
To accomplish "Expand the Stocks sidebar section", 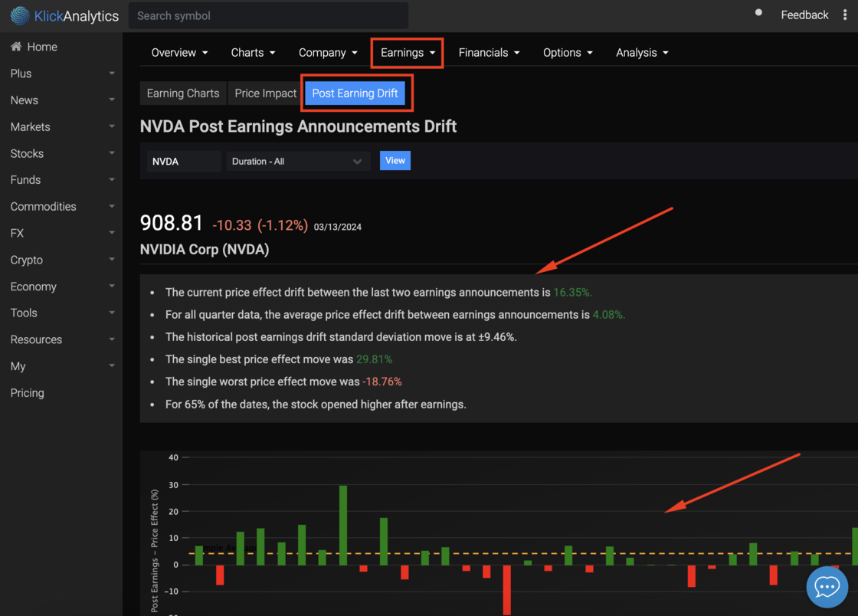I will click(61, 154).
